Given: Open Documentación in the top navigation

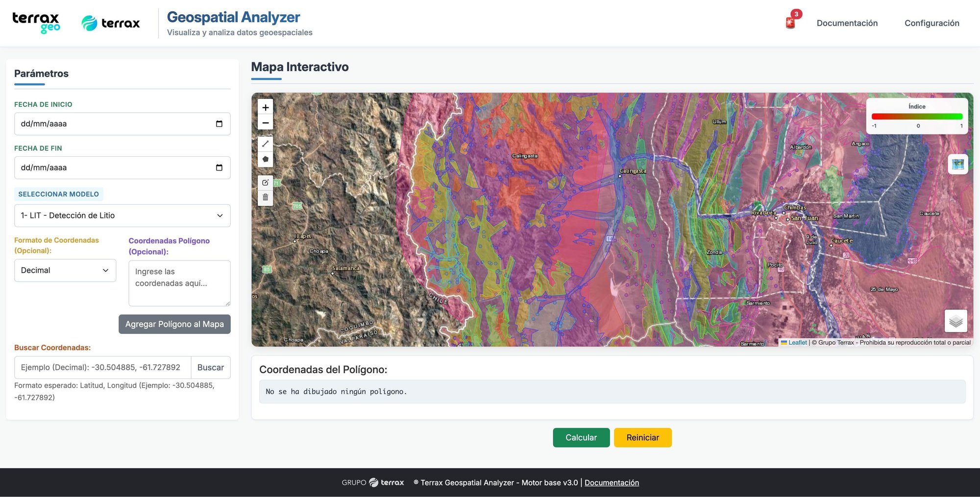Looking at the screenshot, I should [x=847, y=23].
